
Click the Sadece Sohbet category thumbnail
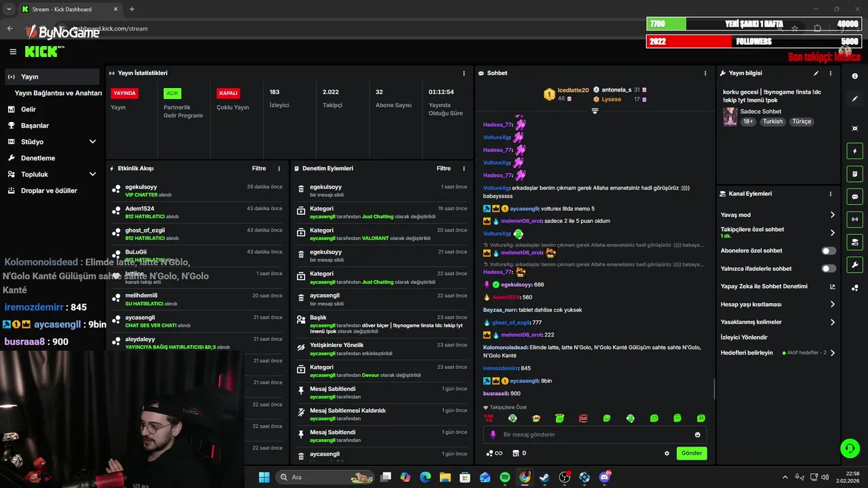click(x=730, y=116)
